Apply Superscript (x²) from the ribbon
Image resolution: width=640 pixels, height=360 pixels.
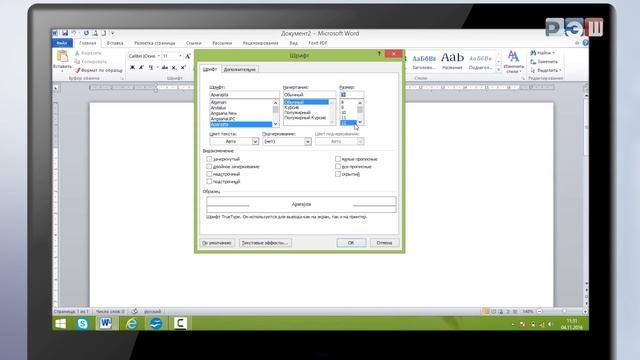(183, 67)
